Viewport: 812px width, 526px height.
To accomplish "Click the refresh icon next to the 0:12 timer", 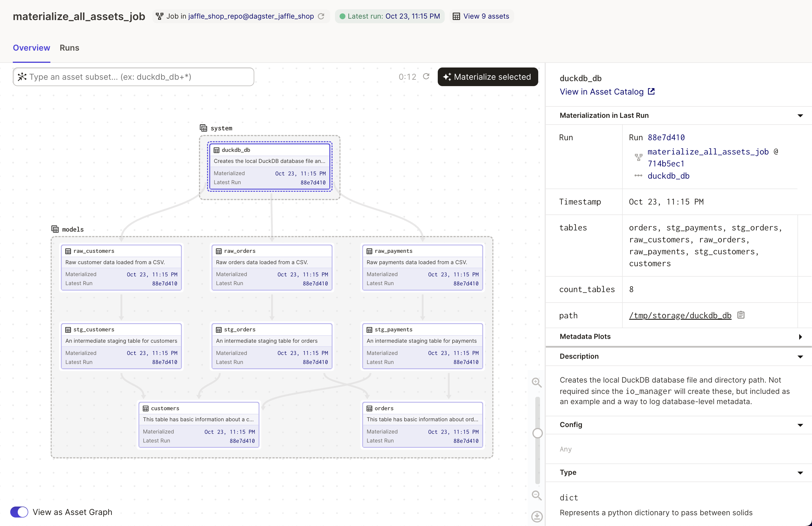I will [426, 76].
